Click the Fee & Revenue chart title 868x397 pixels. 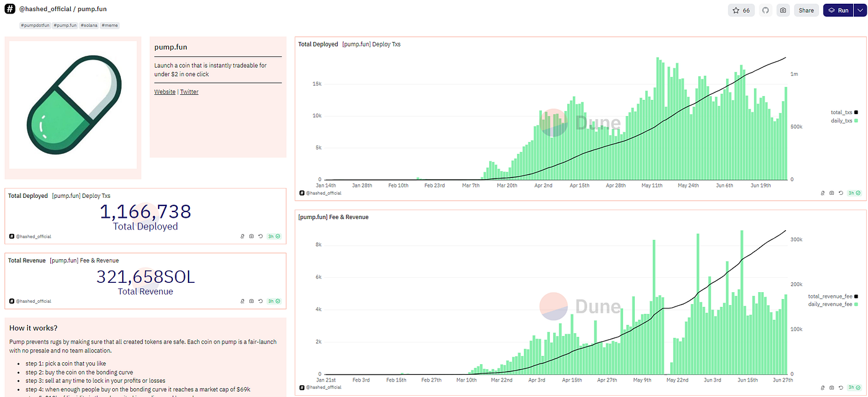[333, 217]
